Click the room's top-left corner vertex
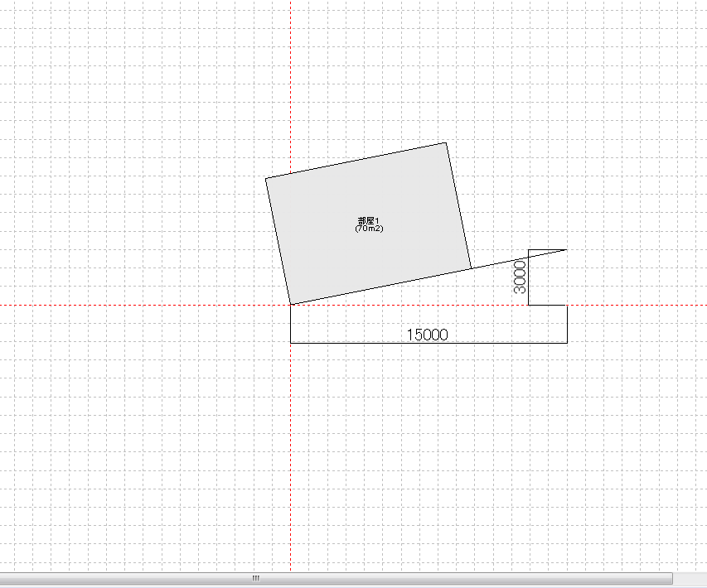This screenshot has width=707, height=588. pos(266,178)
